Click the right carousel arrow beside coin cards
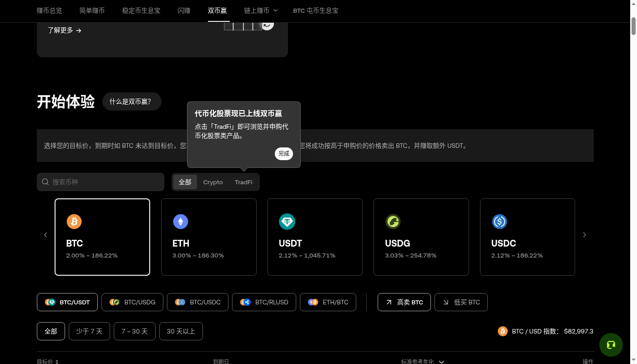This screenshot has height=364, width=637. [x=585, y=235]
